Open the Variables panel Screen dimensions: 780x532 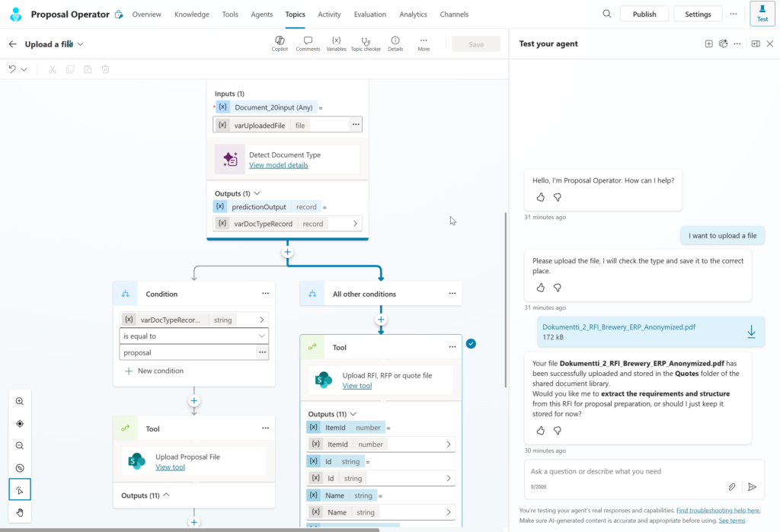coord(336,43)
